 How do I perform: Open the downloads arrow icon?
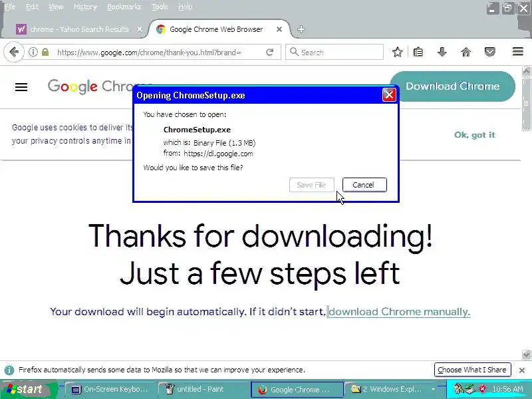(x=442, y=53)
